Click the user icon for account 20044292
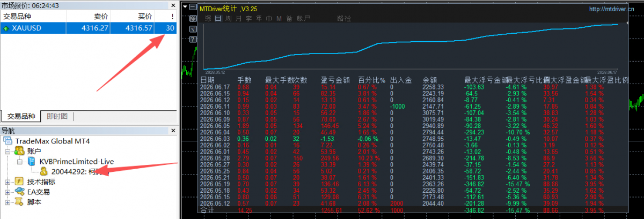644x219 pixels. pyautogui.click(x=43, y=171)
